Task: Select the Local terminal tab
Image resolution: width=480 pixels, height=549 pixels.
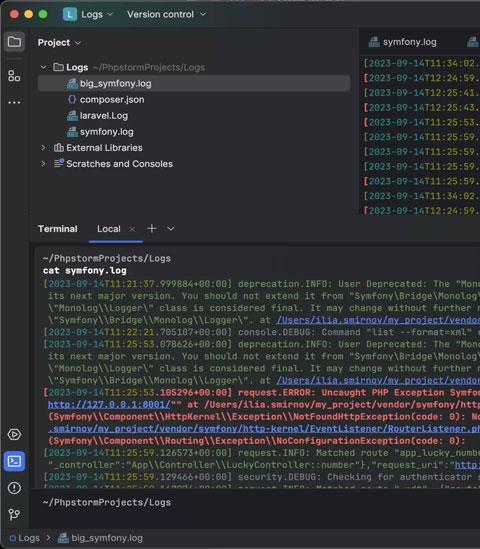Action: [x=109, y=229]
